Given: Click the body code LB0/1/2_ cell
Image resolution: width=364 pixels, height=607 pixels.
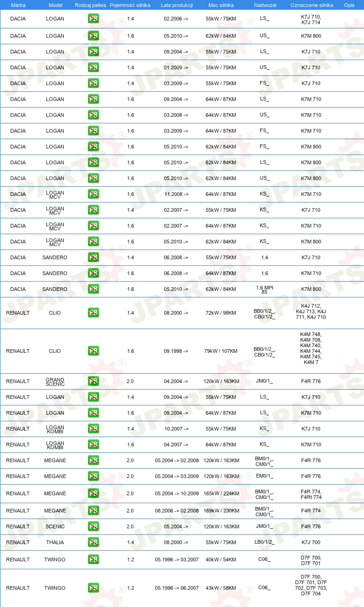Looking at the screenshot, I should point(264,542).
